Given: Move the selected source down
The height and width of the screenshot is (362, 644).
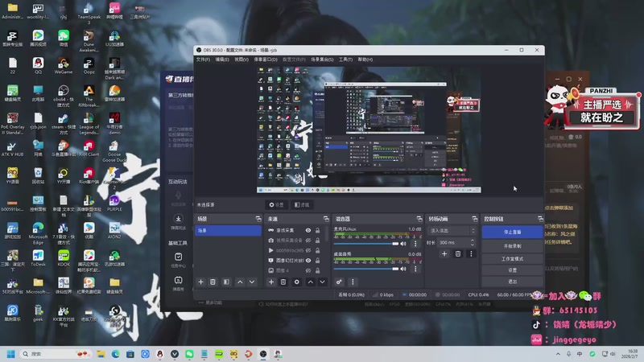Looking at the screenshot, I should point(323,282).
